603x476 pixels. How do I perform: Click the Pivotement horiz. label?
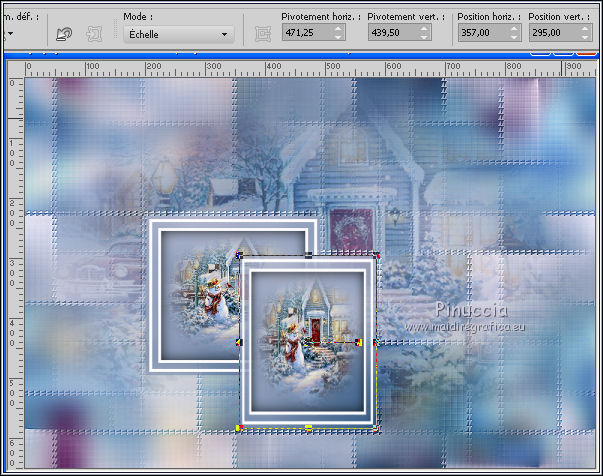click(x=321, y=17)
